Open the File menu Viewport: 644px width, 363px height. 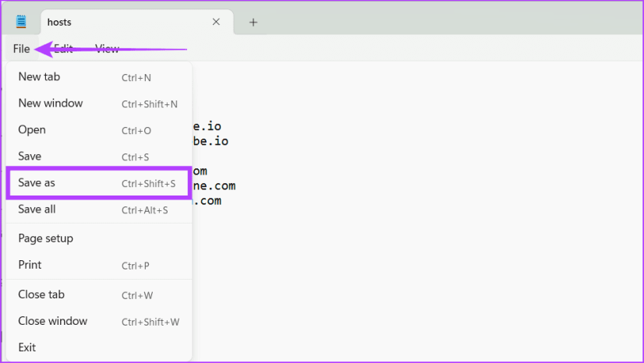[x=21, y=49]
